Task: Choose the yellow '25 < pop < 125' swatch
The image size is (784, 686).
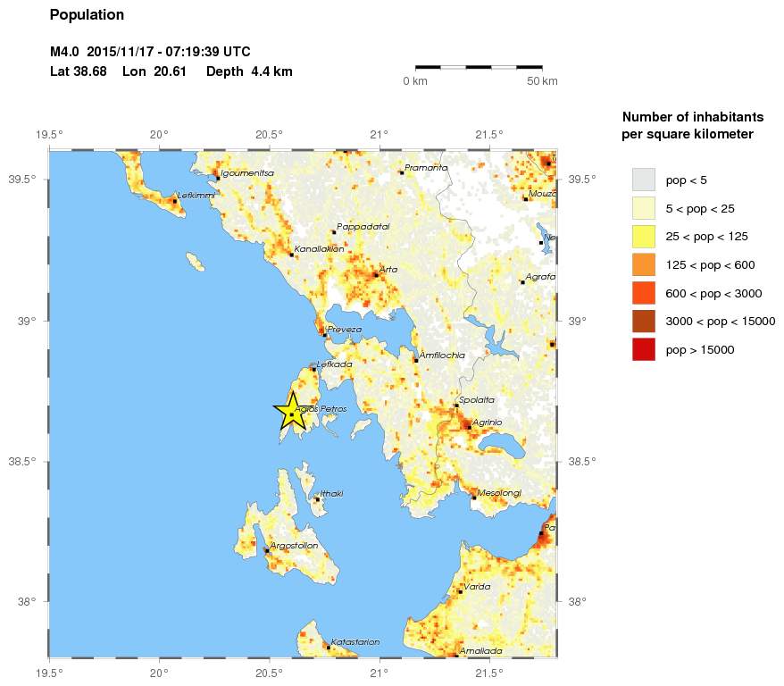Action: pos(644,237)
